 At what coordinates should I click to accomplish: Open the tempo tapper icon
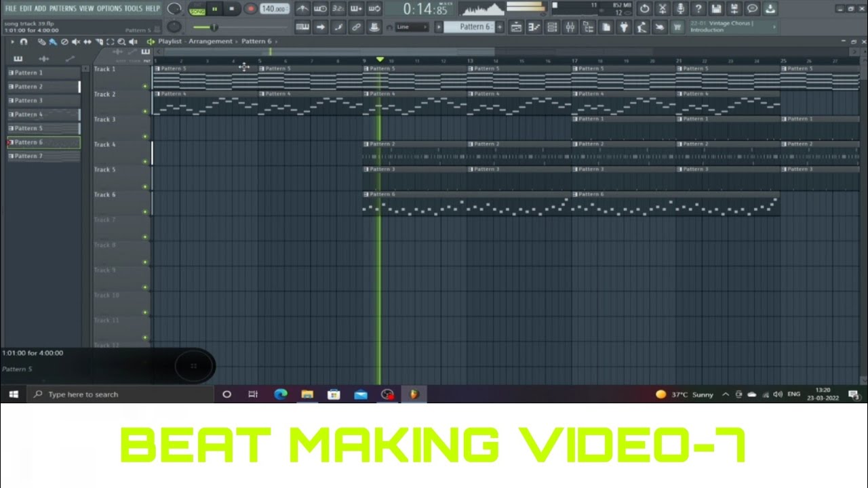[642, 27]
